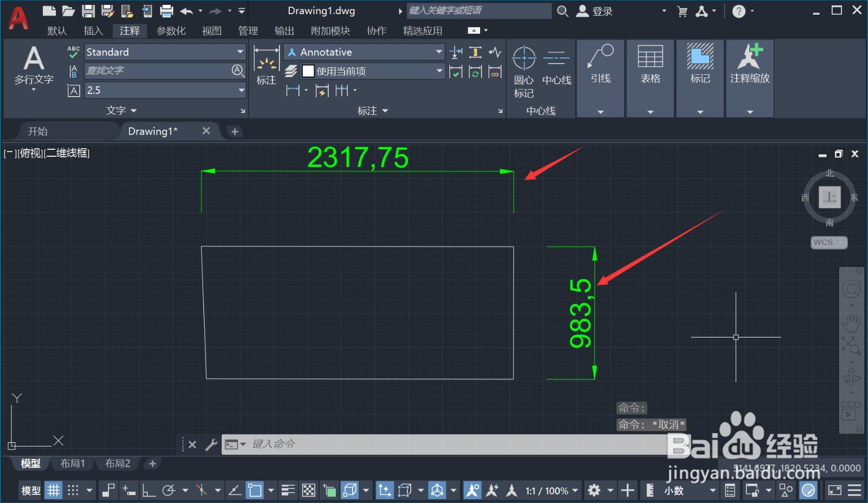Click the dimension Update icon
Screen dimensions: 868x503
pos(475,72)
